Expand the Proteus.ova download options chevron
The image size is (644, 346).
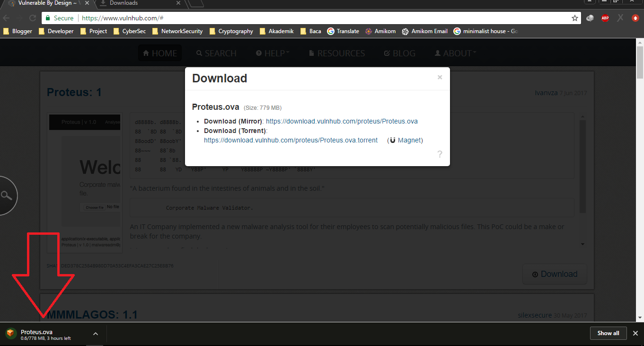click(96, 334)
